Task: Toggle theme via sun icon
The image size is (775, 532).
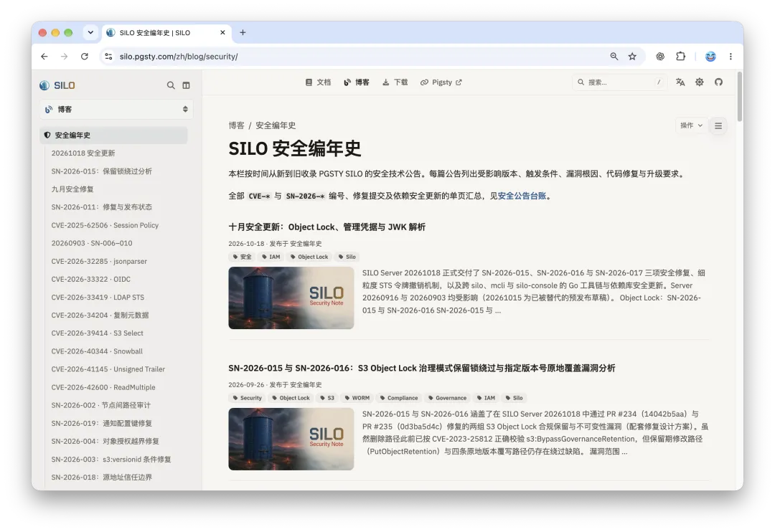Action: (x=700, y=82)
